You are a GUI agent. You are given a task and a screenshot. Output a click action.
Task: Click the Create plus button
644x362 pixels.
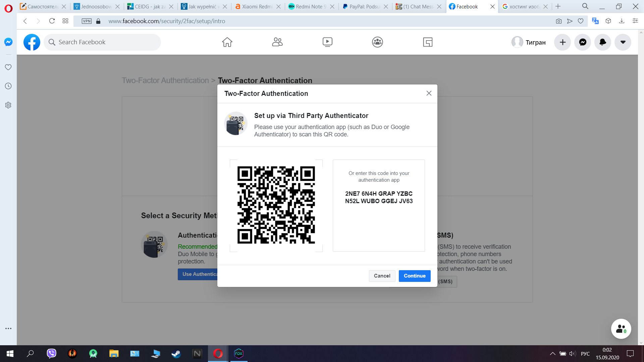562,42
